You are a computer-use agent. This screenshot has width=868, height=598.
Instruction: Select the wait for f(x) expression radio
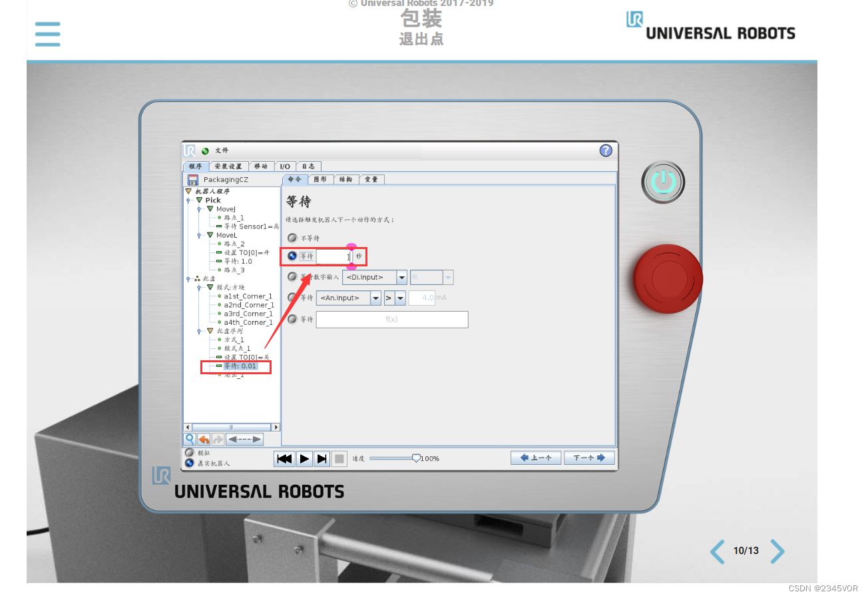pyautogui.click(x=292, y=319)
